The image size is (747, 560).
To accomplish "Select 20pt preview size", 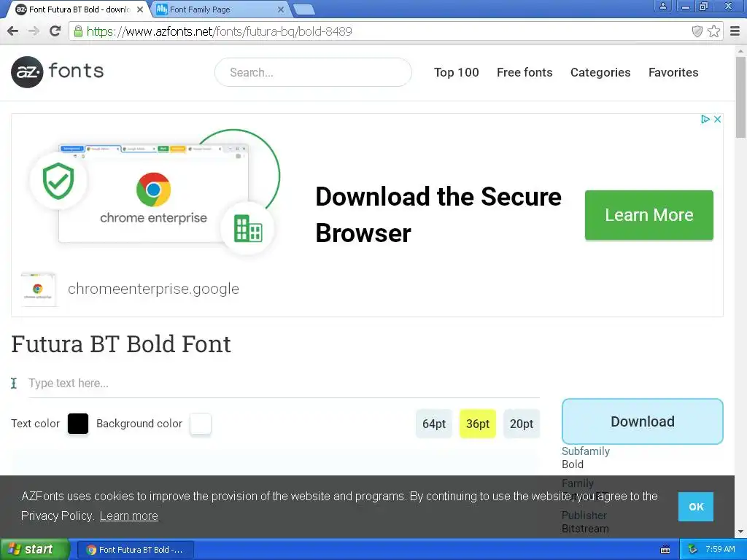I will [522, 424].
